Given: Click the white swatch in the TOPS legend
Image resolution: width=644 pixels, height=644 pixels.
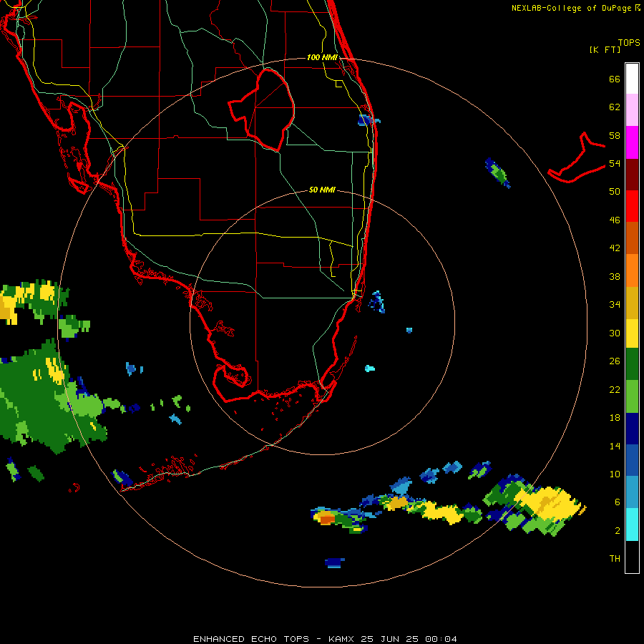Looking at the screenshot, I should click(632, 79).
